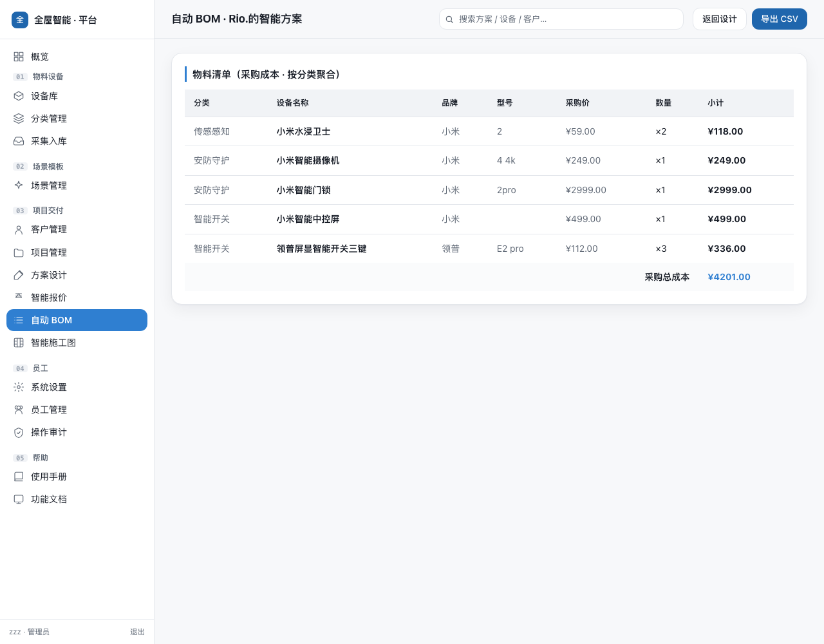Navigate to 采集入库
The height and width of the screenshot is (644, 824).
point(77,141)
